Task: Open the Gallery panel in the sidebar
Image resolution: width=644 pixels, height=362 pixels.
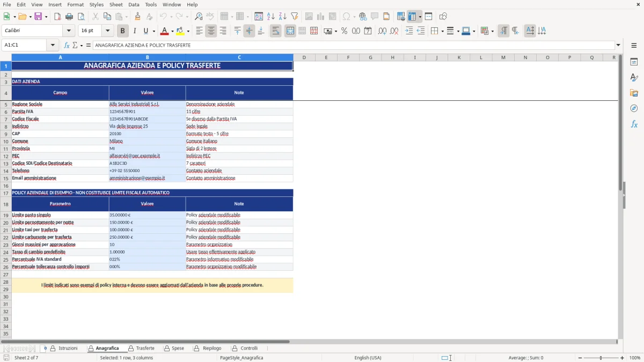Action: point(634,93)
